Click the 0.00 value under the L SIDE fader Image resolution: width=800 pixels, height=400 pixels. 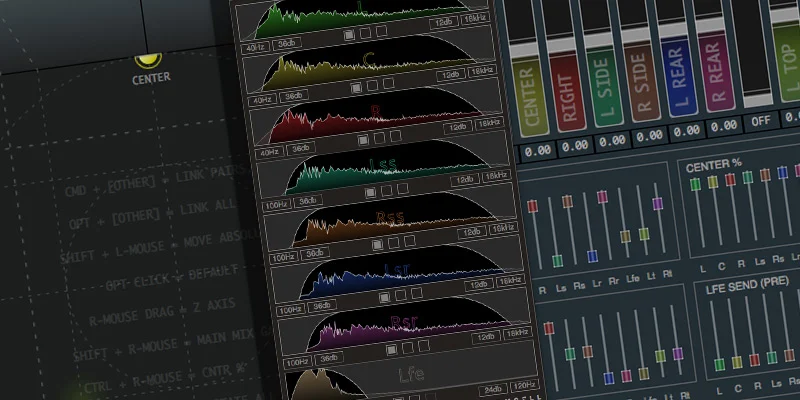(612, 141)
